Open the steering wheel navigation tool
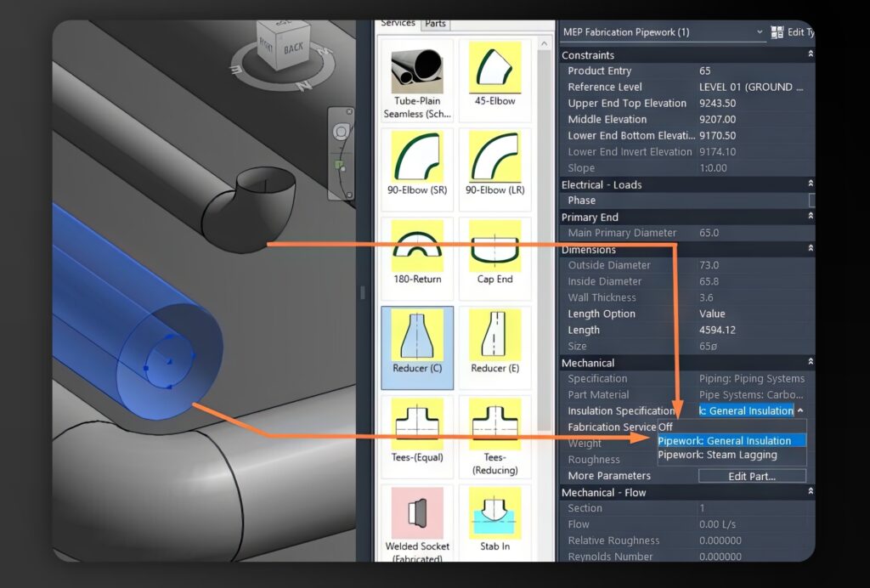This screenshot has height=588, width=870. pyautogui.click(x=341, y=132)
